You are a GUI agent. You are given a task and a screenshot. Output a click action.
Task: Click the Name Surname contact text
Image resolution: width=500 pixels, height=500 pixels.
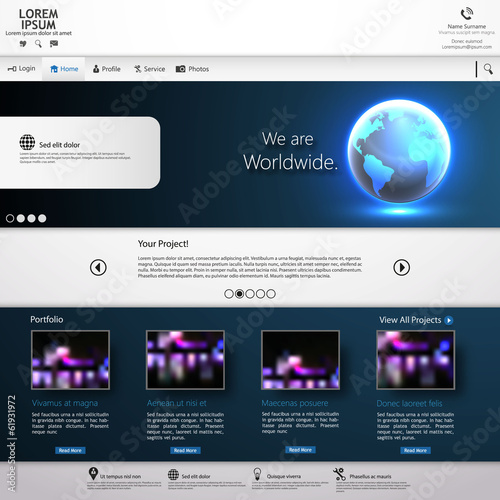(467, 26)
